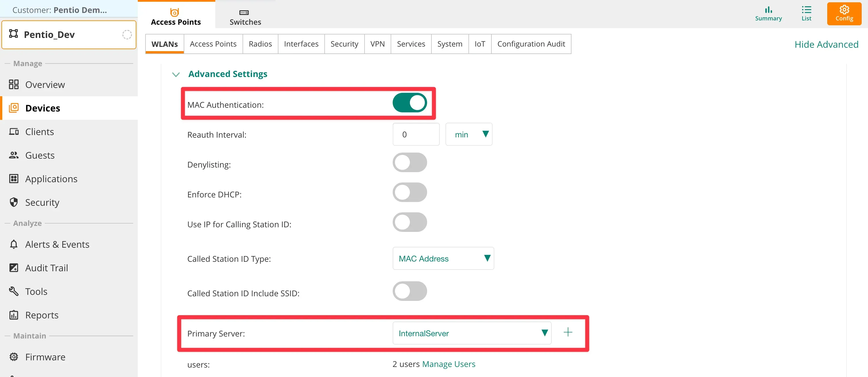The image size is (868, 377).
Task: Open Reauth Interval unit dropdown
Action: [x=468, y=134]
